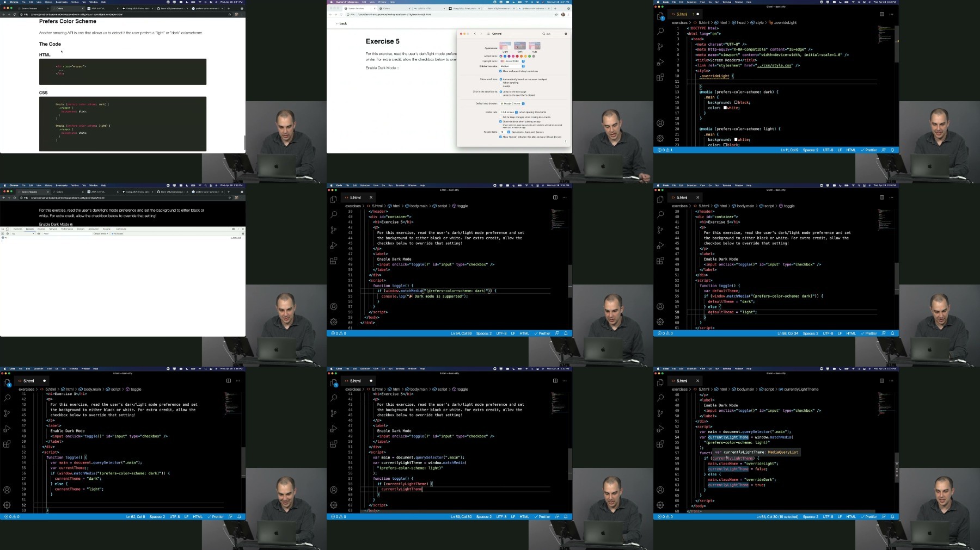Switch to the Network tab in DevTools
The image size is (980, 550).
coord(53,229)
